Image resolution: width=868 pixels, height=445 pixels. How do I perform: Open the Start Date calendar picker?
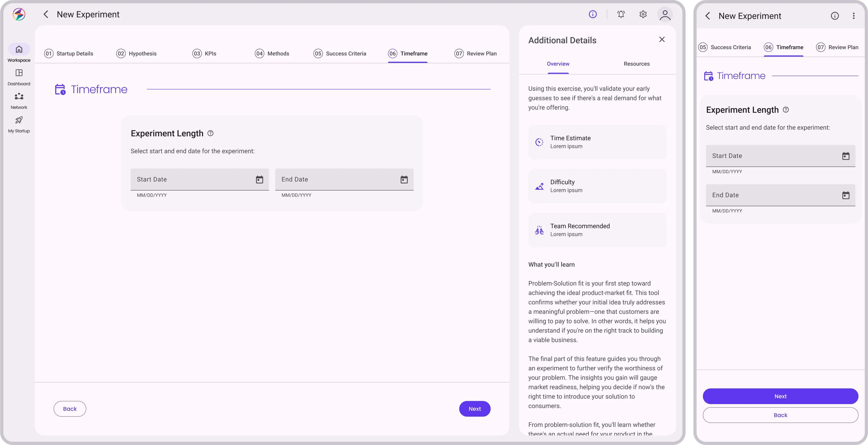pos(259,179)
